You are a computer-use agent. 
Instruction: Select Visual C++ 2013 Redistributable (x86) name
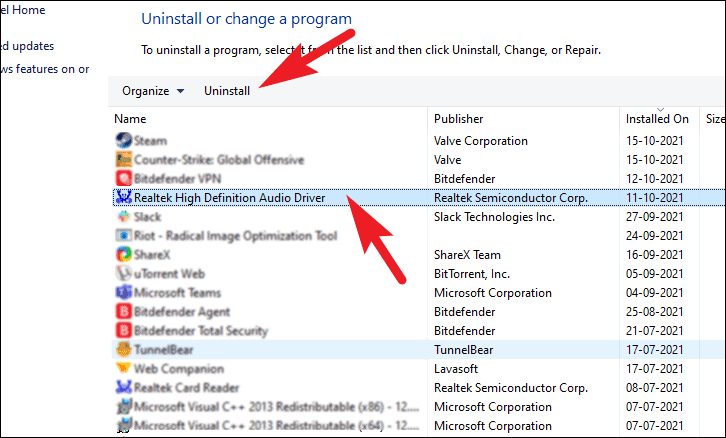(276, 407)
